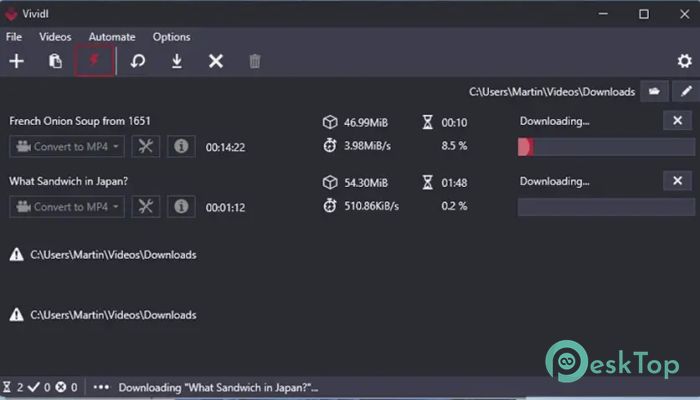Open tools icon for French Onion Soup video
The width and height of the screenshot is (700, 400).
click(146, 146)
